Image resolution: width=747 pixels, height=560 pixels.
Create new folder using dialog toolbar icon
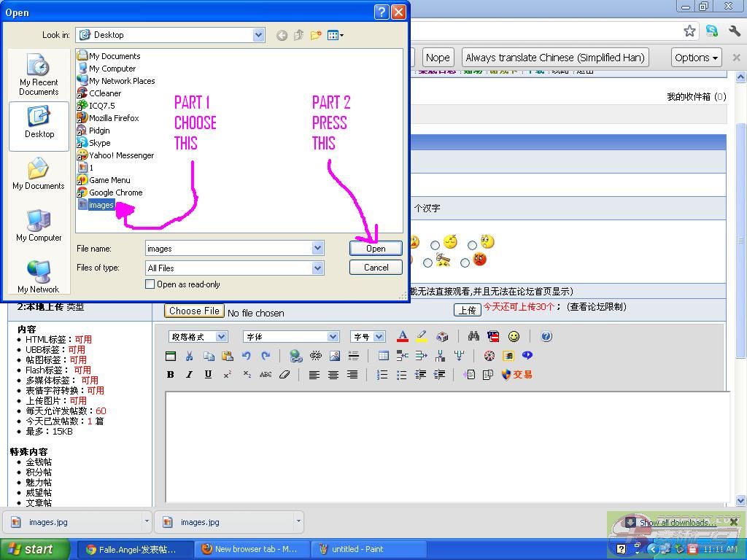pyautogui.click(x=316, y=35)
